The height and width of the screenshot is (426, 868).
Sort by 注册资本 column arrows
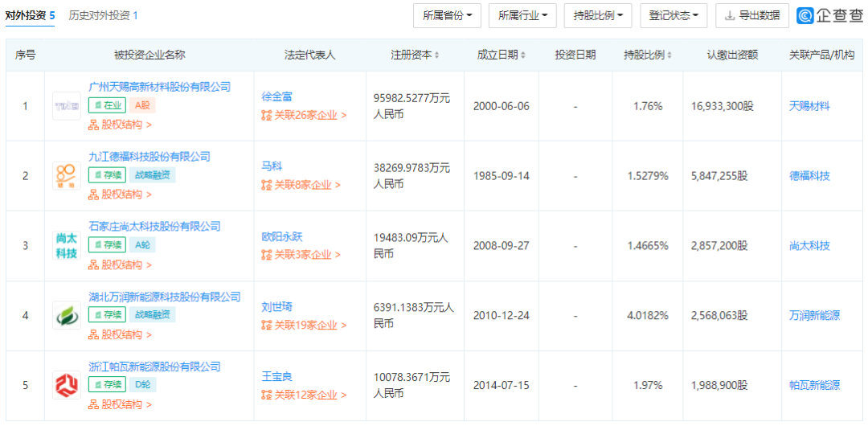click(437, 55)
